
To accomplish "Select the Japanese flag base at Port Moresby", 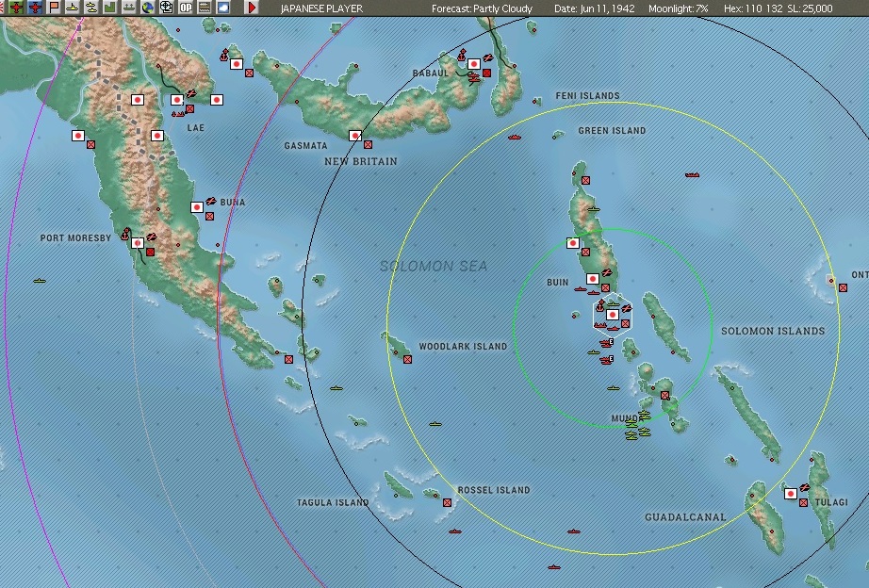I will tap(138, 243).
